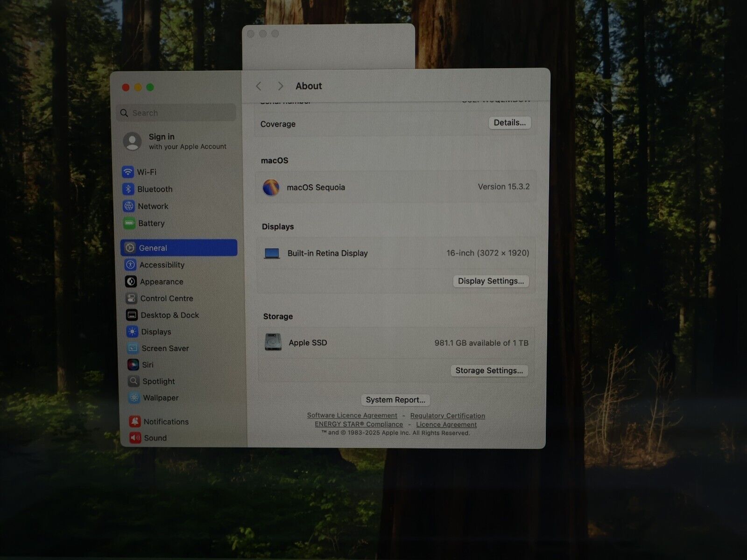Select Network label in sidebar
Image resolution: width=747 pixels, height=560 pixels.
tap(153, 206)
